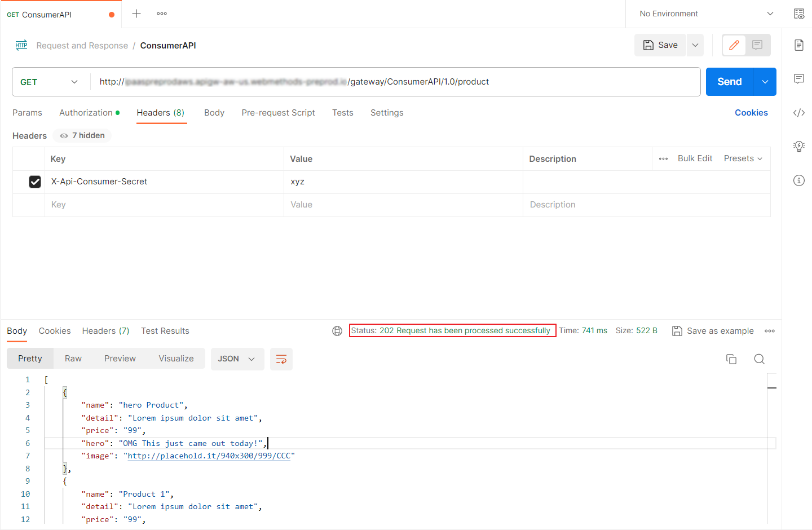
Task: Open related requests lightbulb icon
Action: pyautogui.click(x=799, y=147)
